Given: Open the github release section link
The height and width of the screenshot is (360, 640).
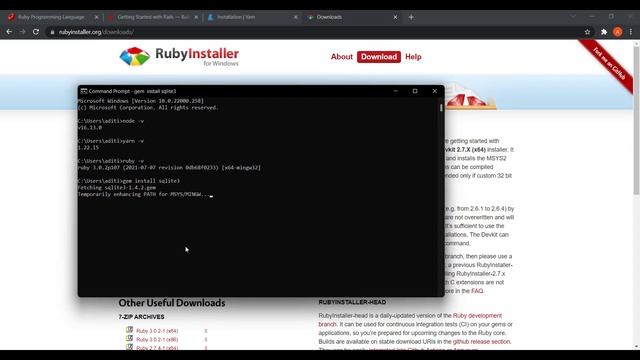Looking at the screenshot, I should 481,342.
